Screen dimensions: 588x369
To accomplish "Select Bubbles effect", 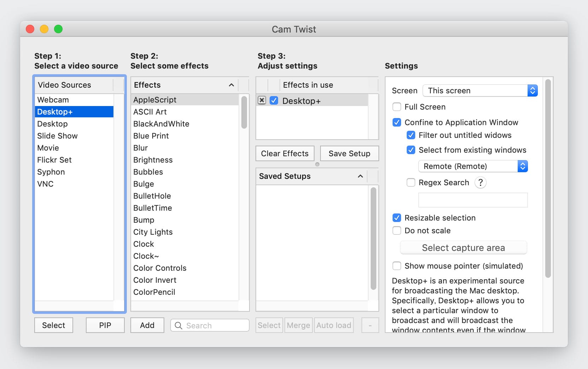I will tap(184, 172).
